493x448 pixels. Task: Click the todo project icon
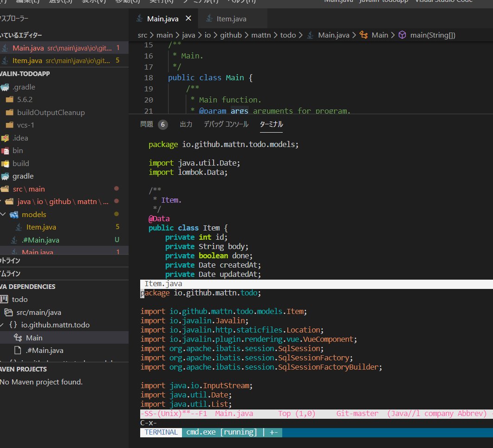(x=4, y=300)
